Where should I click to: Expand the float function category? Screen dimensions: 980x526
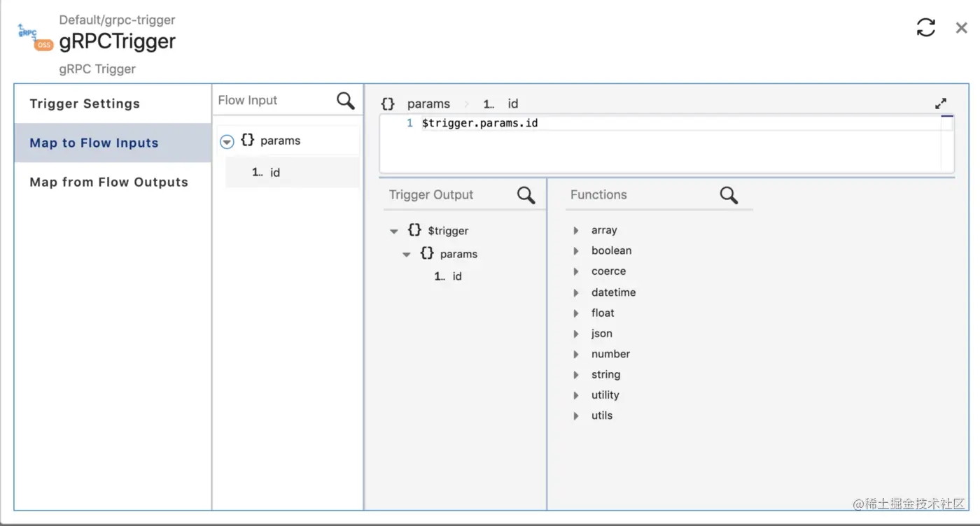click(x=576, y=313)
